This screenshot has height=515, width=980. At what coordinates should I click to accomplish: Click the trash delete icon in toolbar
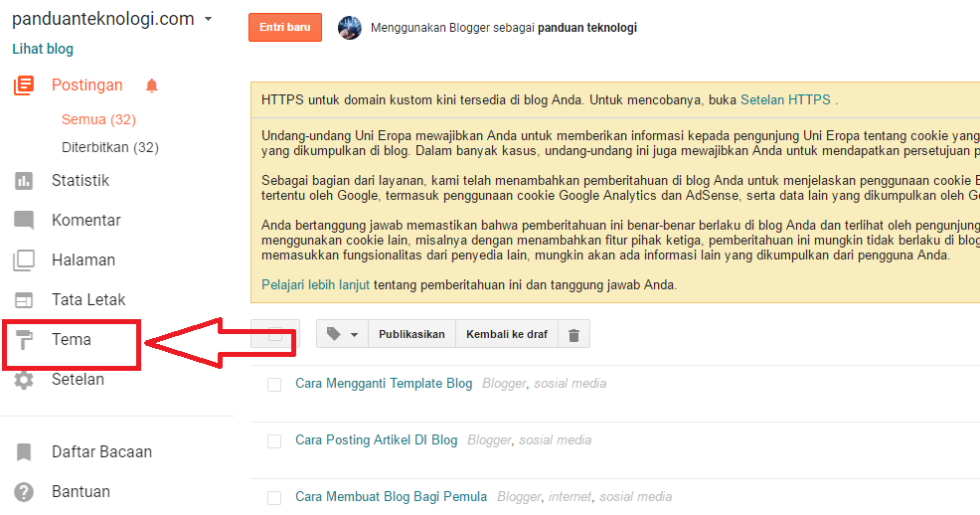(x=573, y=334)
